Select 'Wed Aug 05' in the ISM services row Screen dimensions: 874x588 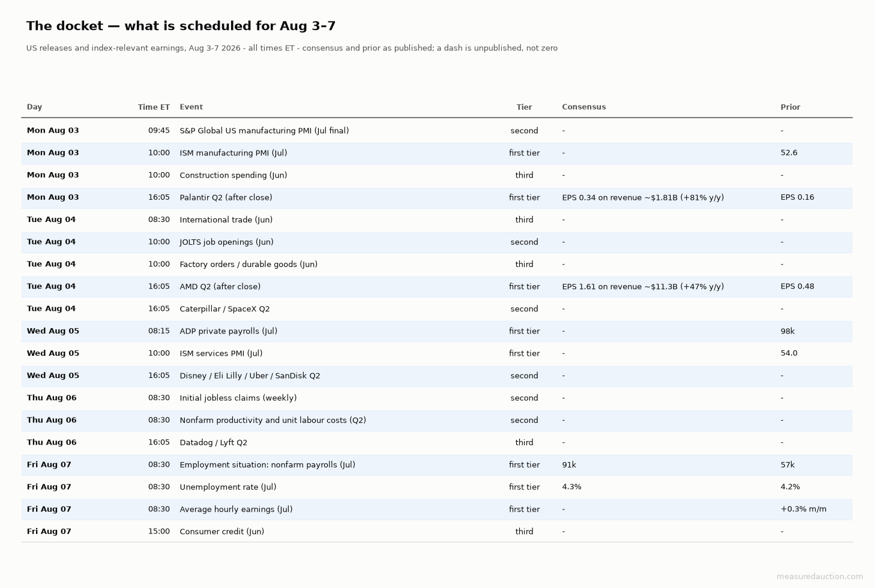(x=53, y=353)
